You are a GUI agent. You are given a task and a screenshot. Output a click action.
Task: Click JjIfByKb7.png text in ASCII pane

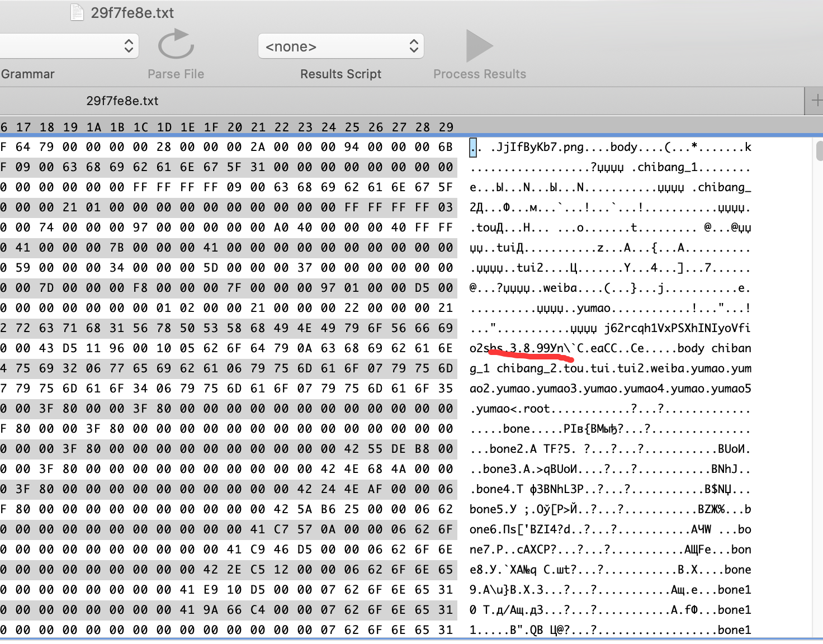click(540, 148)
